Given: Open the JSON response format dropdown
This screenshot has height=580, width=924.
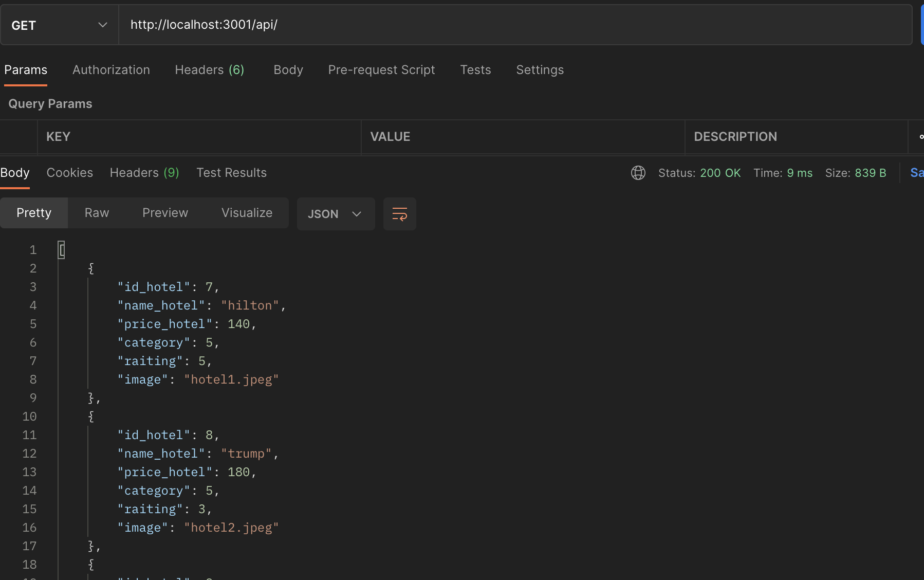Looking at the screenshot, I should click(x=336, y=214).
